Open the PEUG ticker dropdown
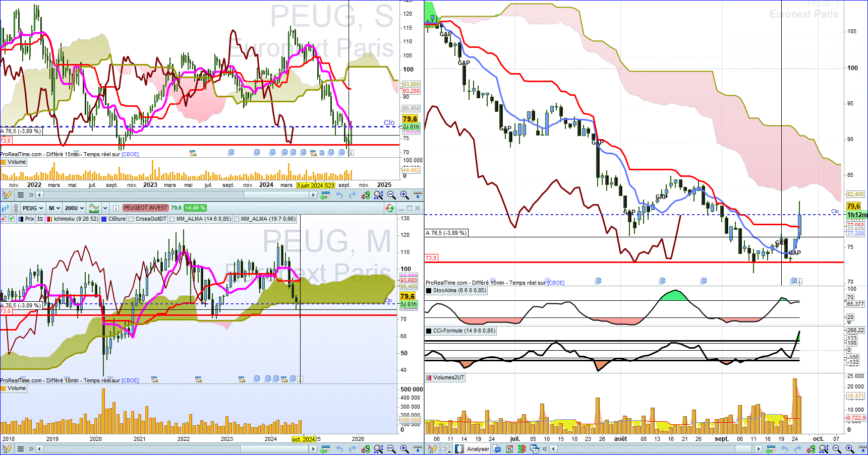This screenshot has height=455, width=868. click(x=33, y=208)
